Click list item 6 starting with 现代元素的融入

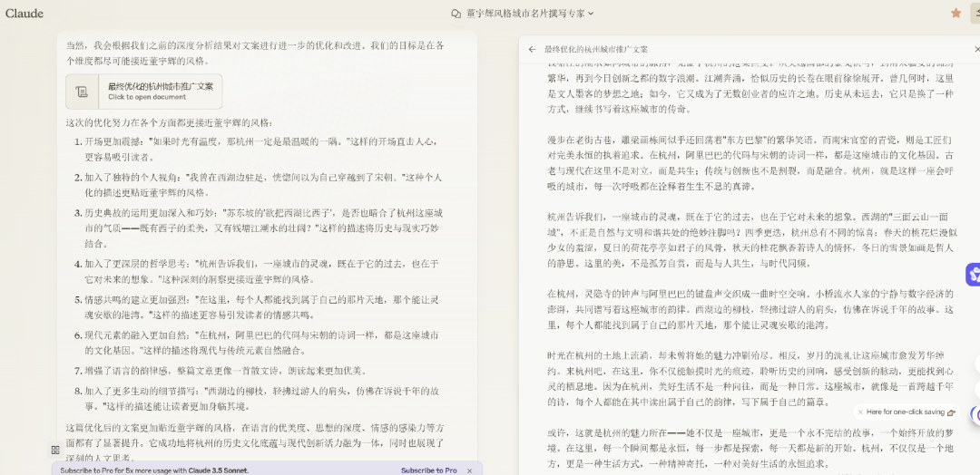coord(261,342)
